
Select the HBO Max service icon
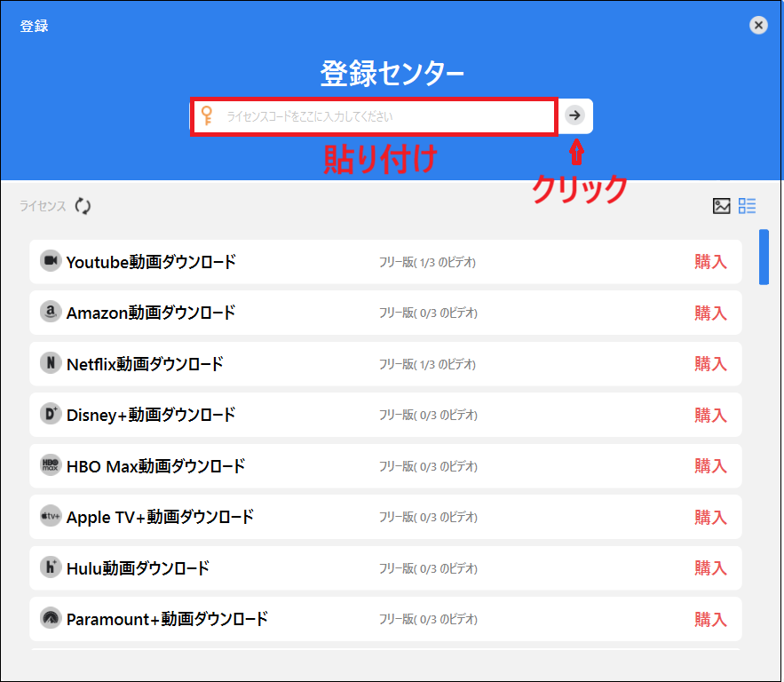(51, 465)
